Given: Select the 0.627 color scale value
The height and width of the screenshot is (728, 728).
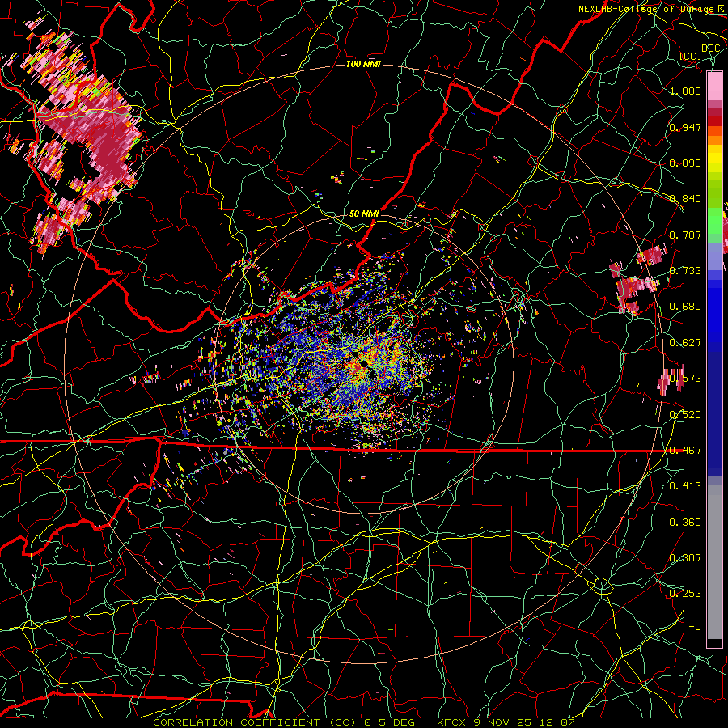Looking at the screenshot, I should [x=685, y=343].
